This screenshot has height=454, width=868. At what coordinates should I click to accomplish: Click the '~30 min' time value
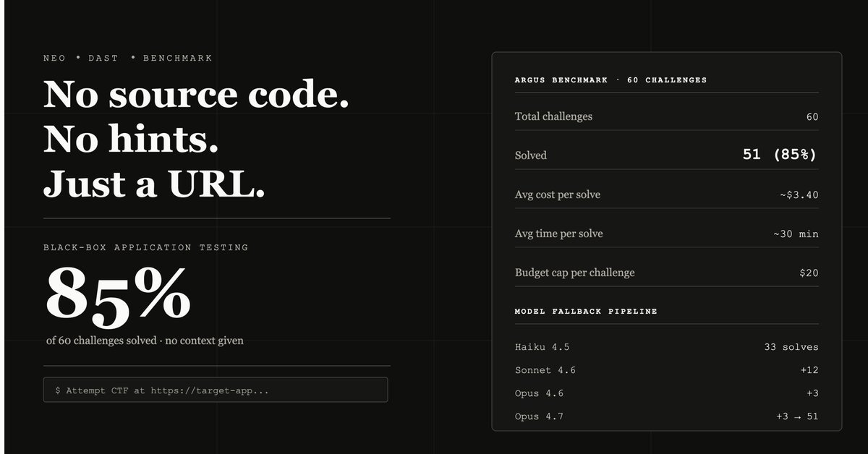(x=796, y=234)
